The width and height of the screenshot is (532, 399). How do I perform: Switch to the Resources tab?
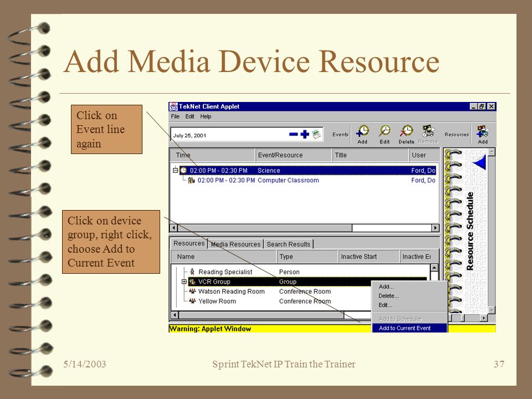189,243
